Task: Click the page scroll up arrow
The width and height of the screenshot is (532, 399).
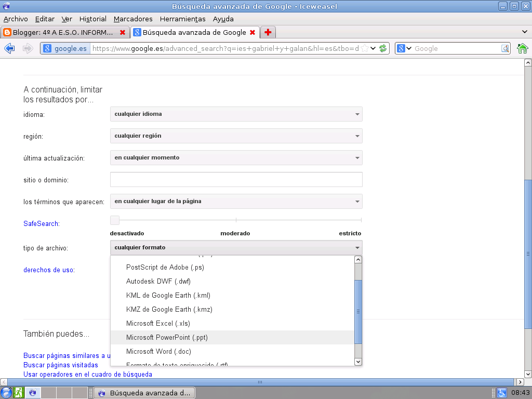Action: click(x=528, y=62)
